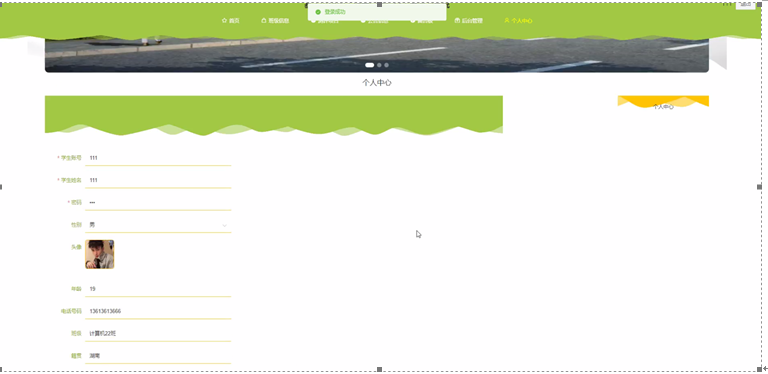
Task: Click the 个人中心 tab in yellow sidebar
Action: (663, 106)
